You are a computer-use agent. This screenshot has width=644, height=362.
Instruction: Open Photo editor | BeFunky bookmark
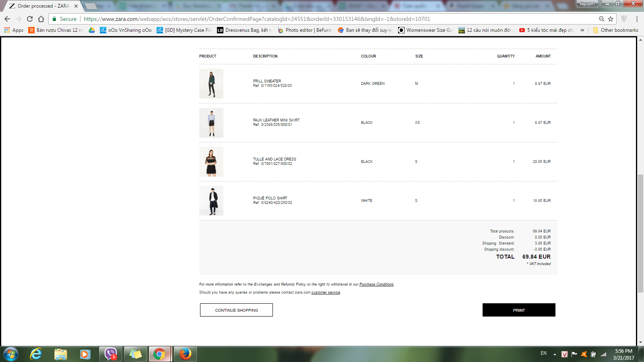pyautogui.click(x=305, y=30)
